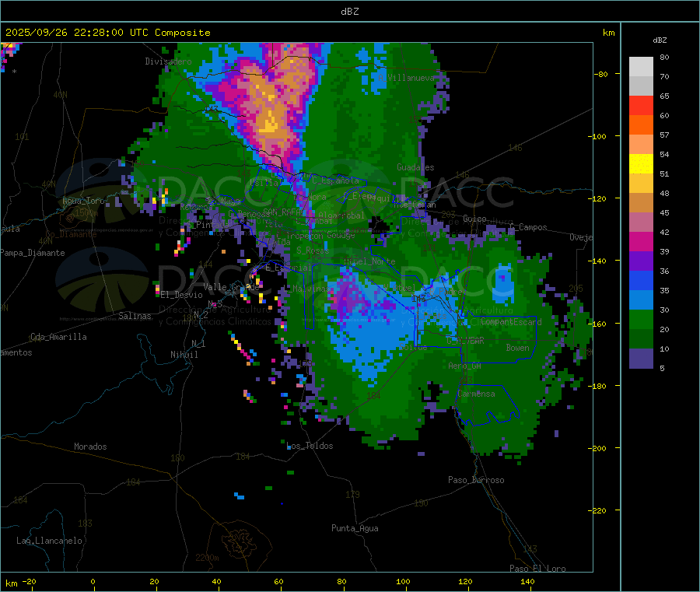Click the 'Nihuil' map label
This screenshot has height=592, width=700.
point(184,355)
